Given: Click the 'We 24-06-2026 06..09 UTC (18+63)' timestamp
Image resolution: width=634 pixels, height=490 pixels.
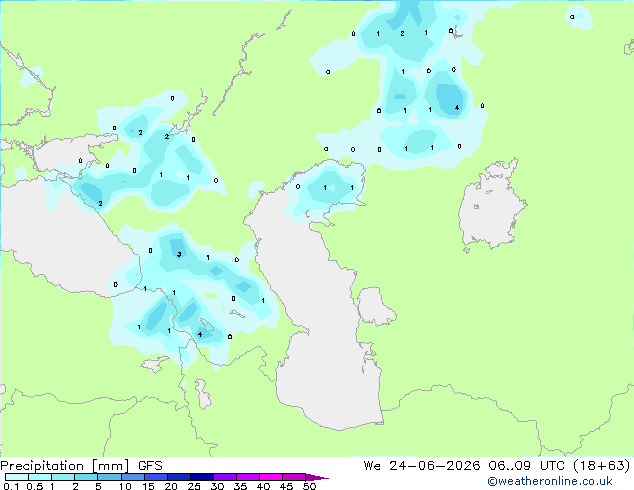Looking at the screenshot, I should pos(497,466).
